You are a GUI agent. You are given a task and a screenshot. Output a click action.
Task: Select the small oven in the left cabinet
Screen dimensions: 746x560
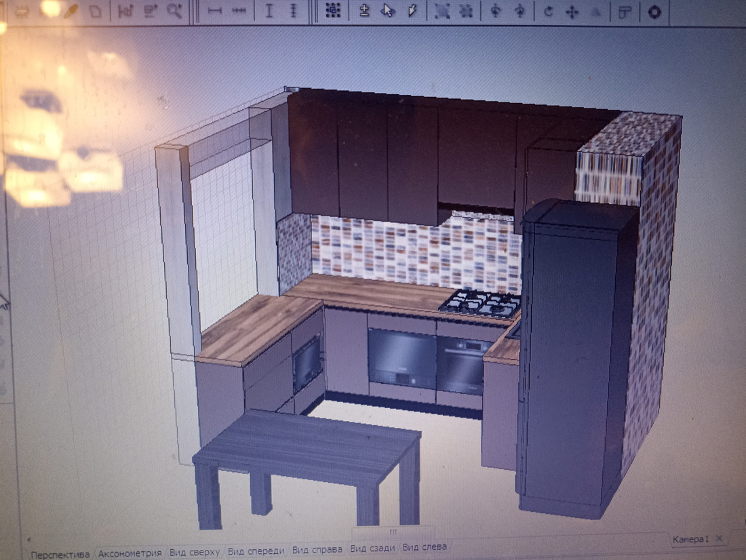click(307, 363)
